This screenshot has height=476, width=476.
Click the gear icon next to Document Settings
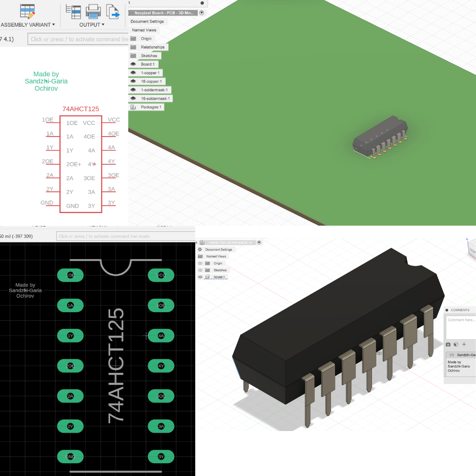click(x=200, y=249)
